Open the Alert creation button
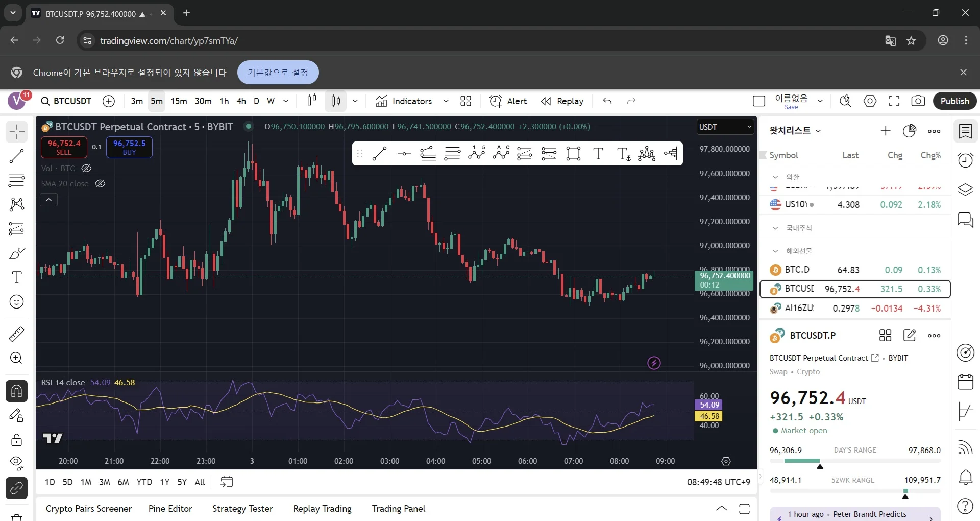The image size is (980, 521). (508, 101)
